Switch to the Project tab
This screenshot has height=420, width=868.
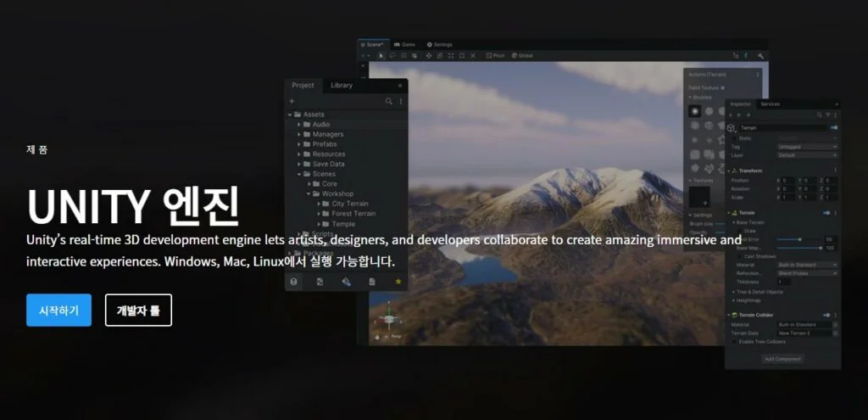click(303, 86)
